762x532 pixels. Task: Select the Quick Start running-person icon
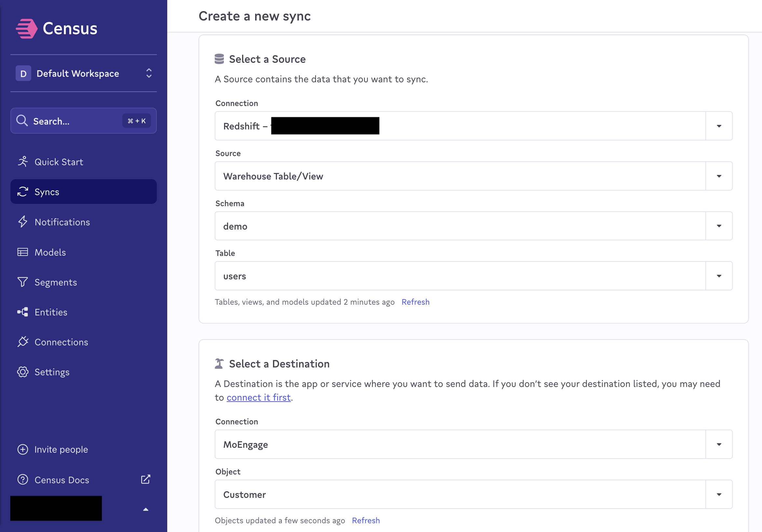(x=22, y=162)
